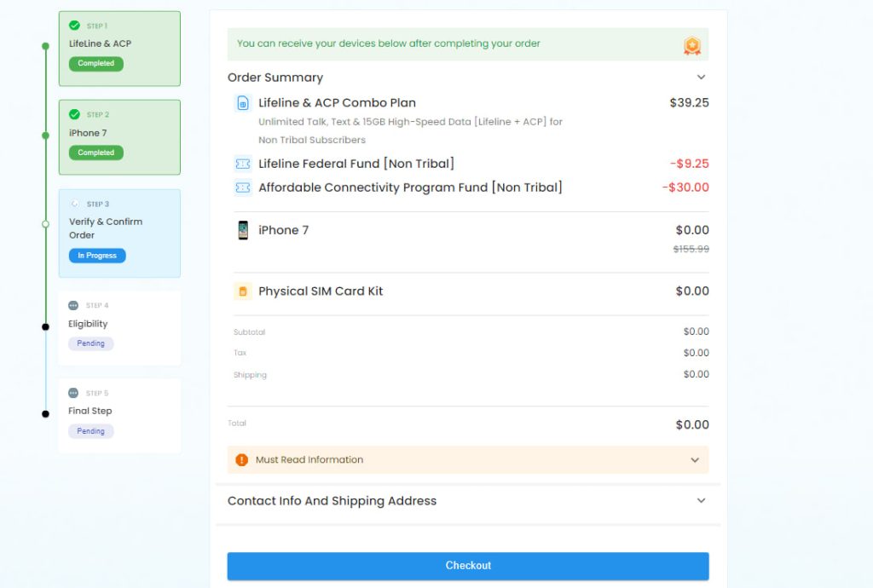Click the blue Checkout button
The height and width of the screenshot is (588, 873).
(468, 566)
